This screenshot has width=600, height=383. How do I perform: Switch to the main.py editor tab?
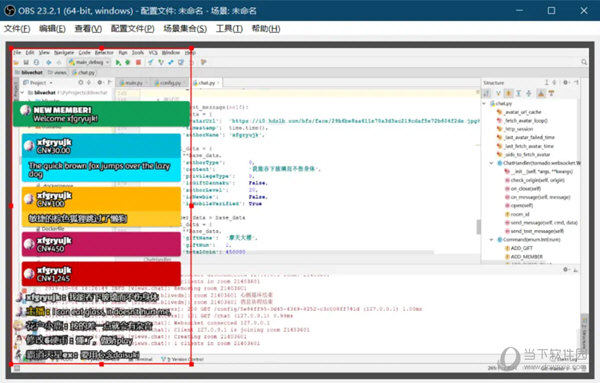tap(131, 83)
